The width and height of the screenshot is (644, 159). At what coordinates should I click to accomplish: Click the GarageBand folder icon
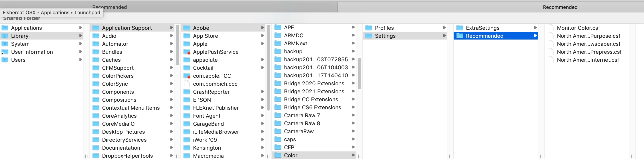(187, 124)
